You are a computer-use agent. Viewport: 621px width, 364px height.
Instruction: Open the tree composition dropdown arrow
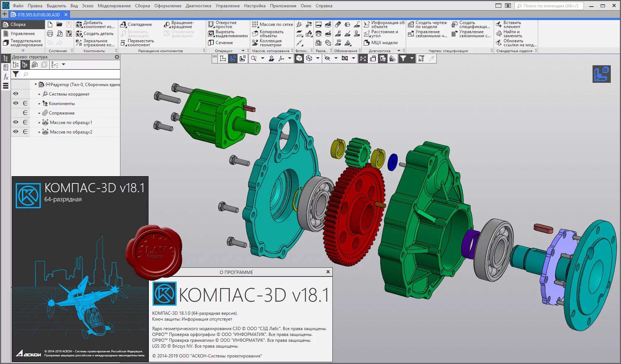click(x=63, y=65)
